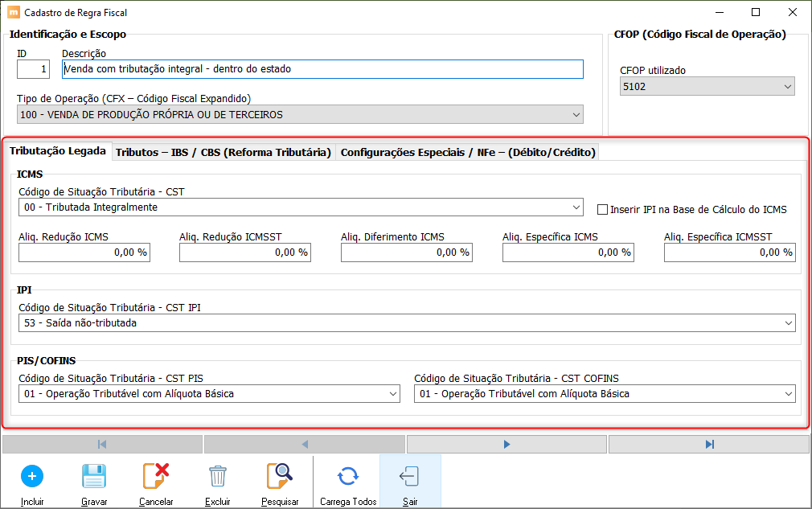Go to previous record arrow

(x=305, y=445)
